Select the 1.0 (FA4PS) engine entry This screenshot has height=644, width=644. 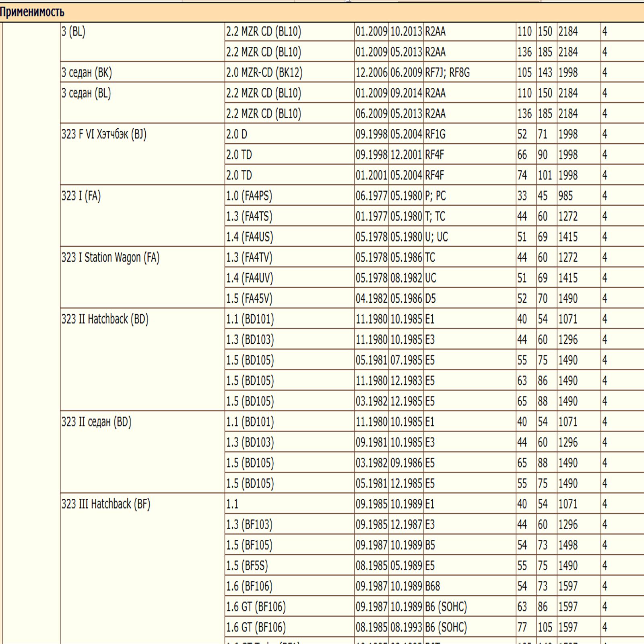(x=249, y=196)
